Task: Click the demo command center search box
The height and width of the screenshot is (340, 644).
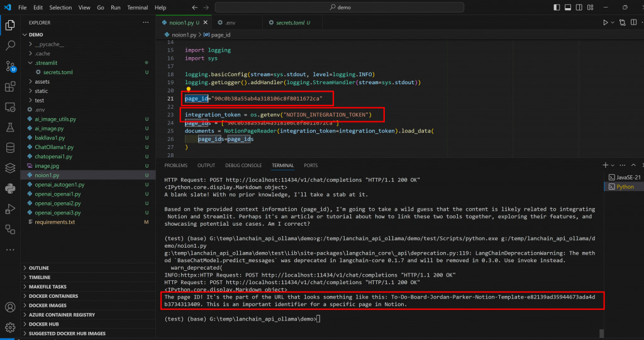Action: coord(339,8)
